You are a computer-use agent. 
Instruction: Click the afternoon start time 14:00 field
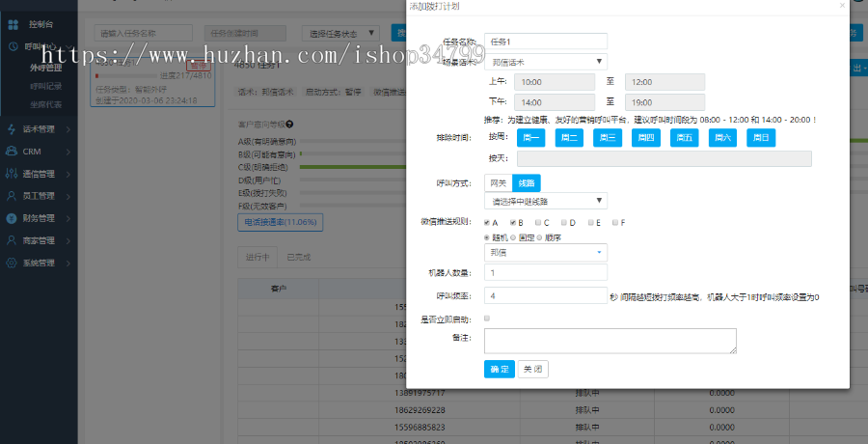coord(555,102)
